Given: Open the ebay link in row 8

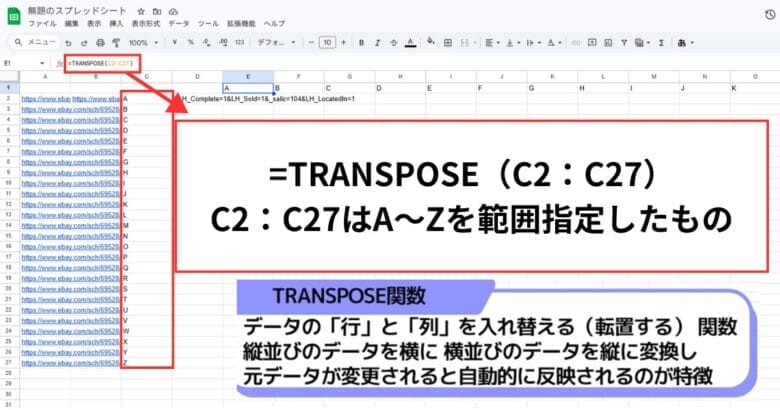Looking at the screenshot, I should point(70,162).
